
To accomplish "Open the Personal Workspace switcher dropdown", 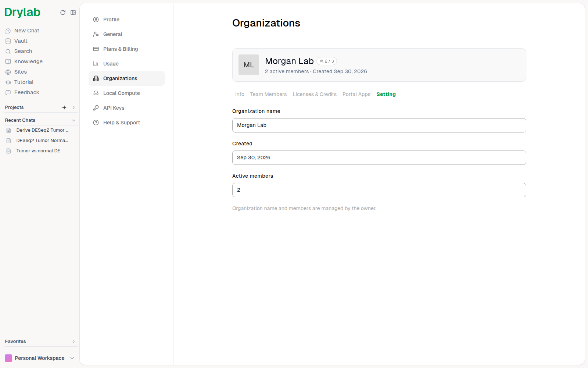I will click(x=72, y=358).
